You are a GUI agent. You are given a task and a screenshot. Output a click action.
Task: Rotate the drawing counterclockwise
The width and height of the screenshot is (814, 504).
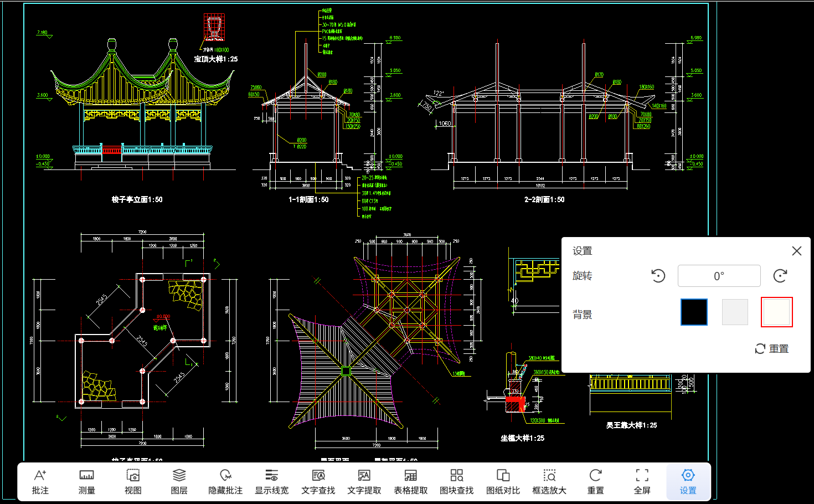pos(658,276)
